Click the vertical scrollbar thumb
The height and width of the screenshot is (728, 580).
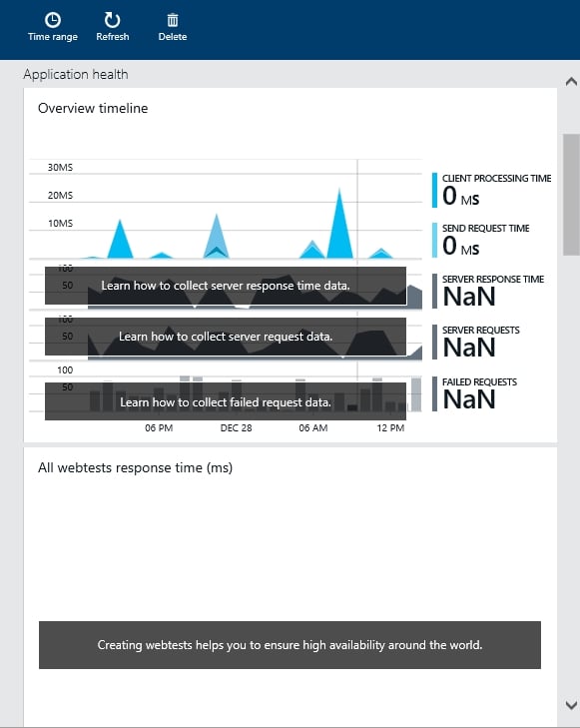[571, 195]
